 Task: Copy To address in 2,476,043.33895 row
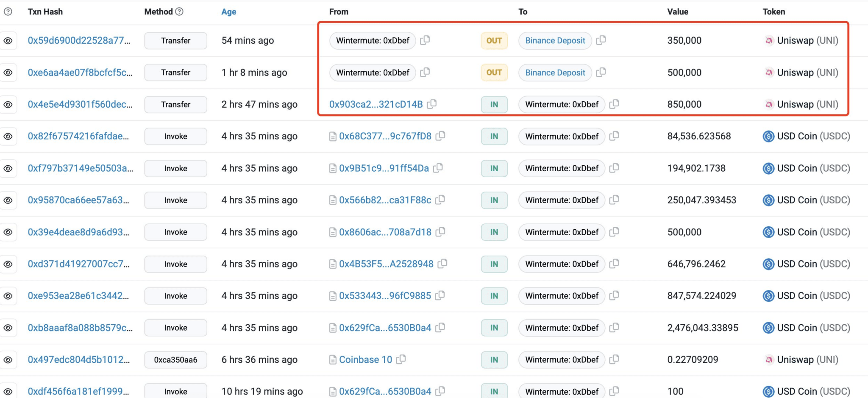click(614, 328)
